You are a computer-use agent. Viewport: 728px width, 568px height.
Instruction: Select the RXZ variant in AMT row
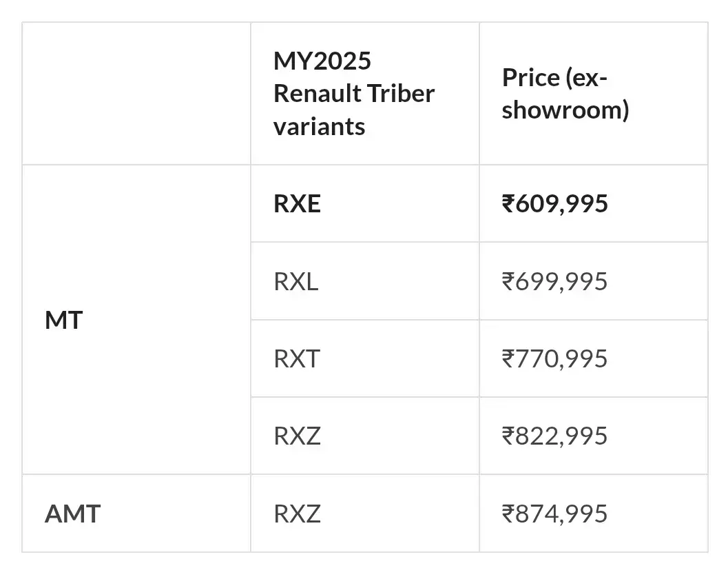coord(297,514)
